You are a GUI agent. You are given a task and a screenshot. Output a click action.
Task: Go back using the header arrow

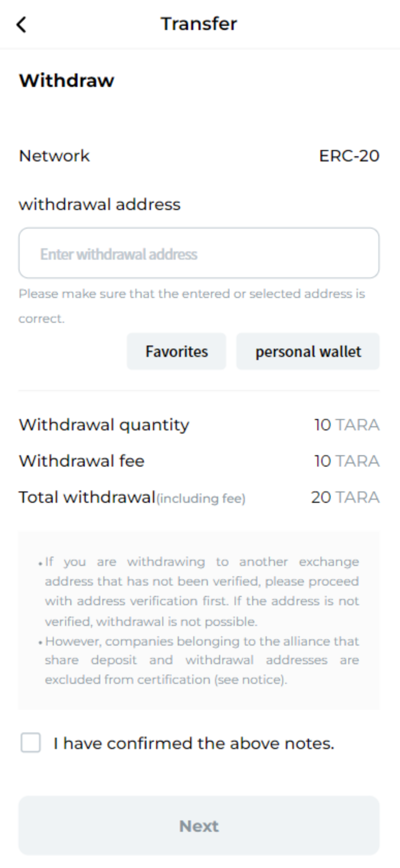21,24
